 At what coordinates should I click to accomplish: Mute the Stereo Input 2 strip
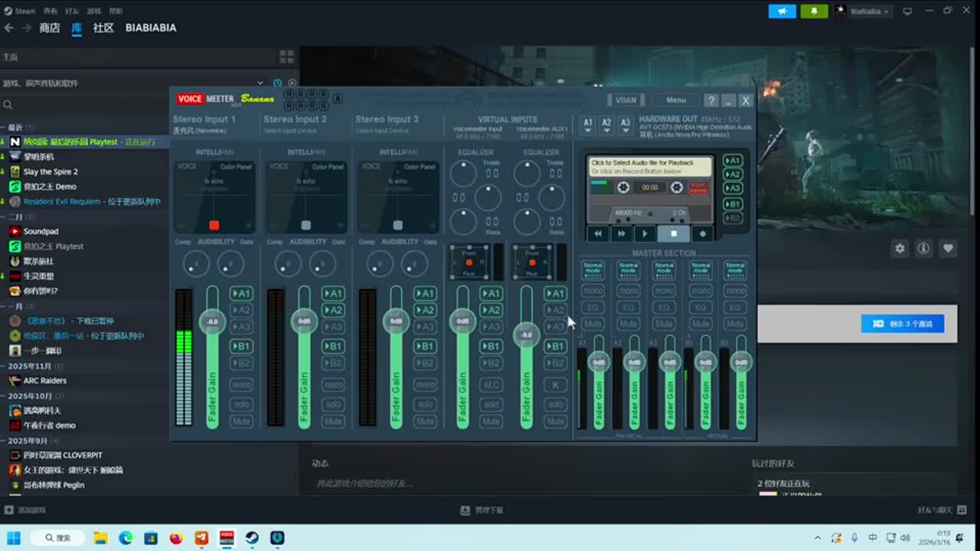(333, 422)
